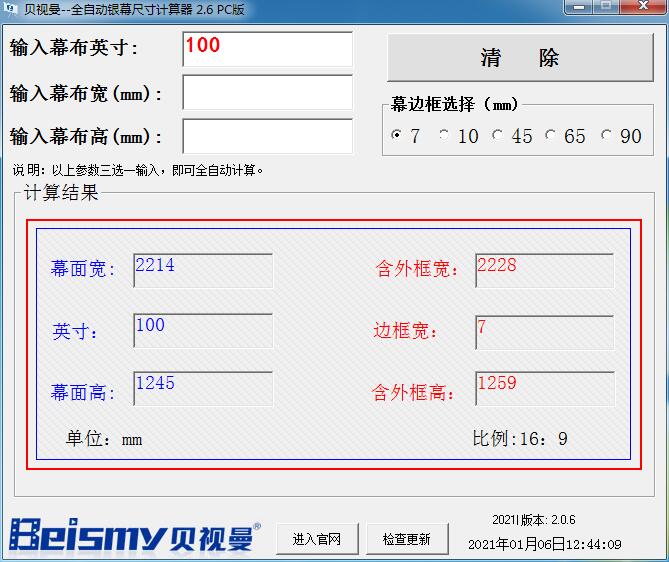This screenshot has height=562, width=669.
Task: Click the 含外框宽 result field showing 2228
Action: pyautogui.click(x=545, y=271)
